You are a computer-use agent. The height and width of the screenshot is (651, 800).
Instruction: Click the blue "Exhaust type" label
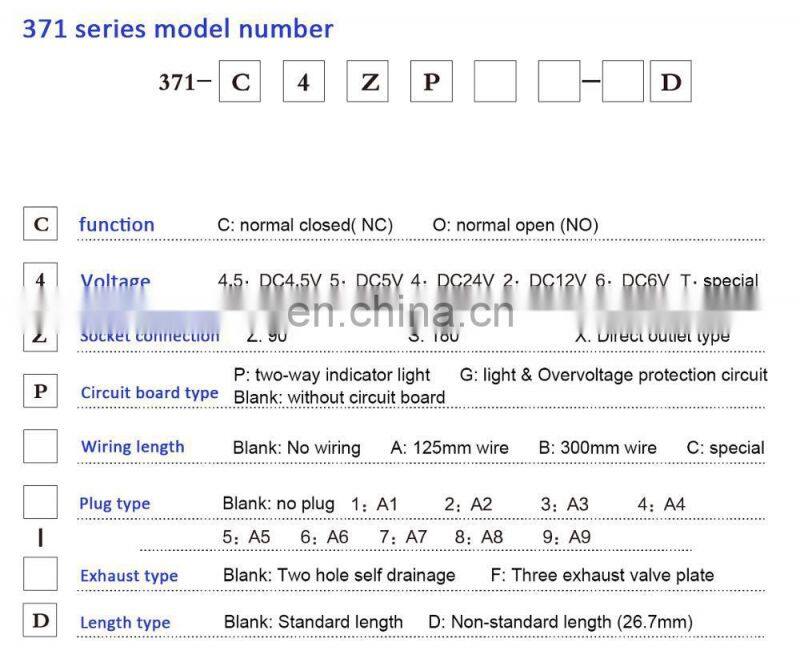coord(129,576)
